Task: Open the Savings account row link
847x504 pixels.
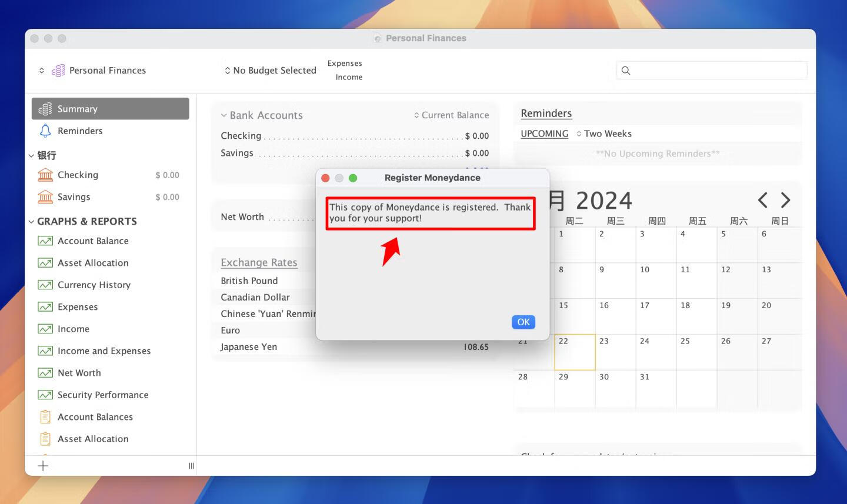Action: coord(237,153)
